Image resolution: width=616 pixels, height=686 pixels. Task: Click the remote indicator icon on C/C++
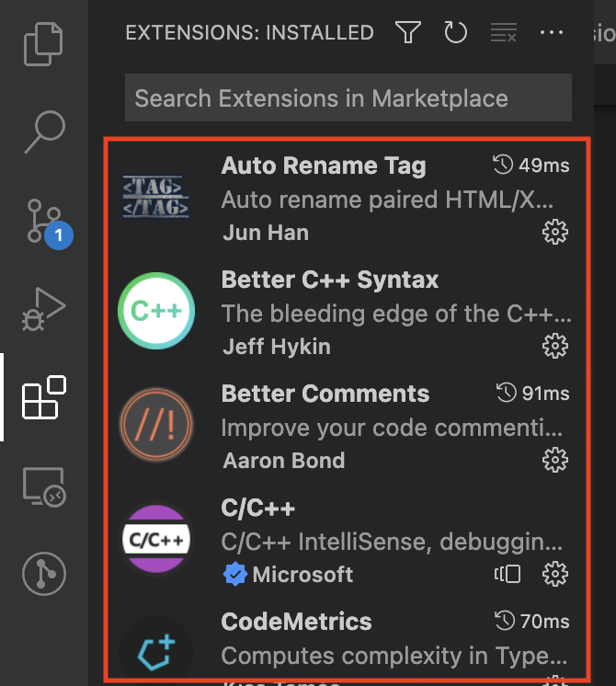coord(508,574)
